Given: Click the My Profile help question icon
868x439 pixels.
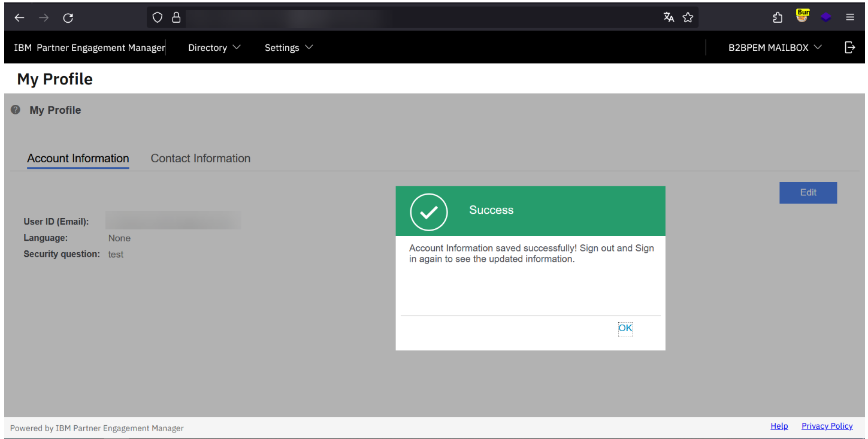Looking at the screenshot, I should click(x=16, y=110).
